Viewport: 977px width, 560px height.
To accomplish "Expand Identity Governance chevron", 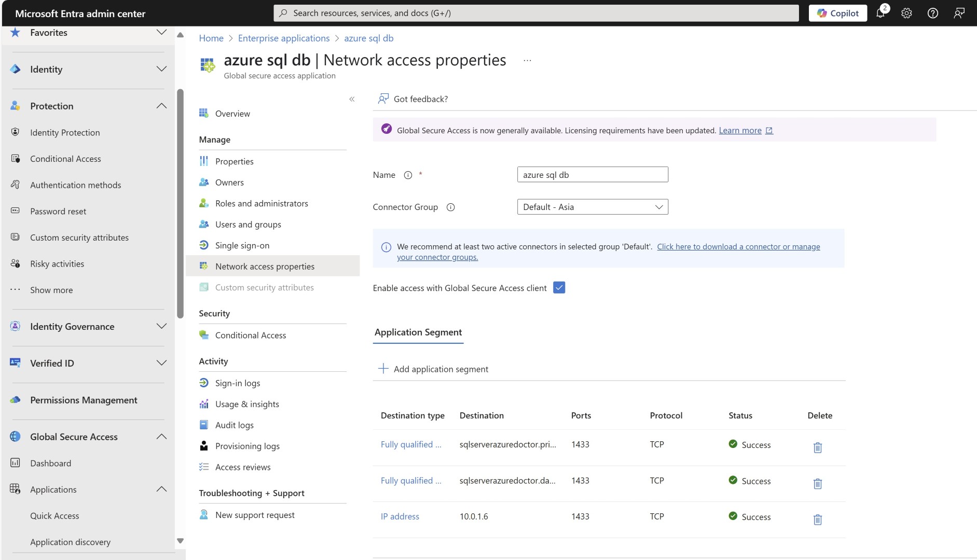I will [161, 327].
